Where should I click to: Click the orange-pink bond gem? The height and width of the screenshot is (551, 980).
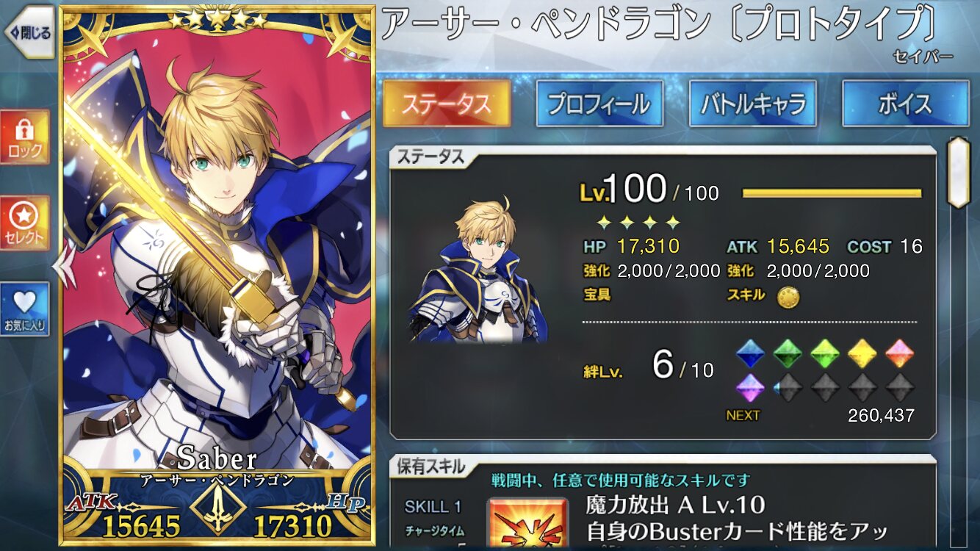pos(900,353)
